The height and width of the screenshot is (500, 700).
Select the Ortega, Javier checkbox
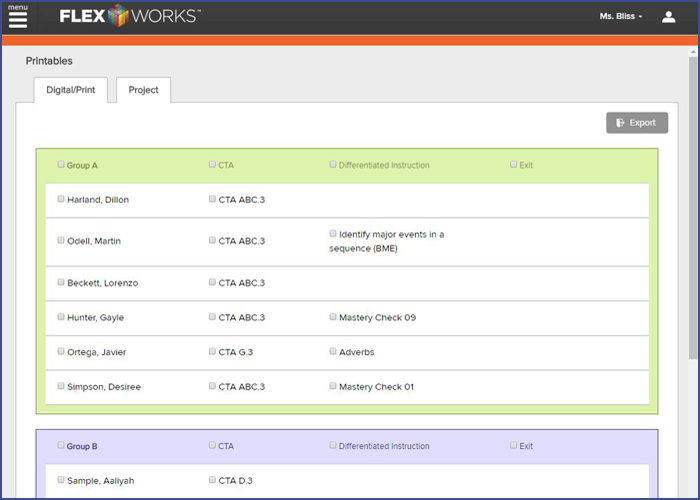pyautogui.click(x=61, y=351)
